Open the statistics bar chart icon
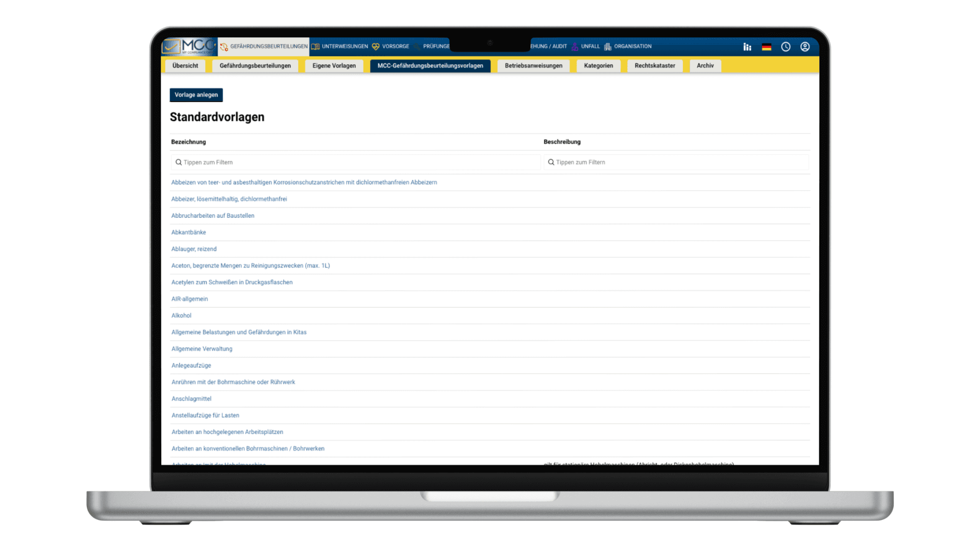The height and width of the screenshot is (551, 980). tap(747, 47)
